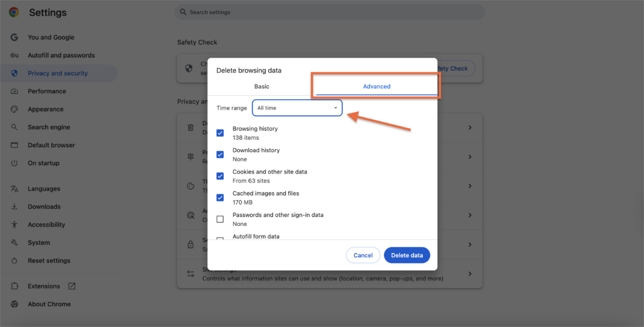Click the translate icon for Languages

pyautogui.click(x=14, y=189)
